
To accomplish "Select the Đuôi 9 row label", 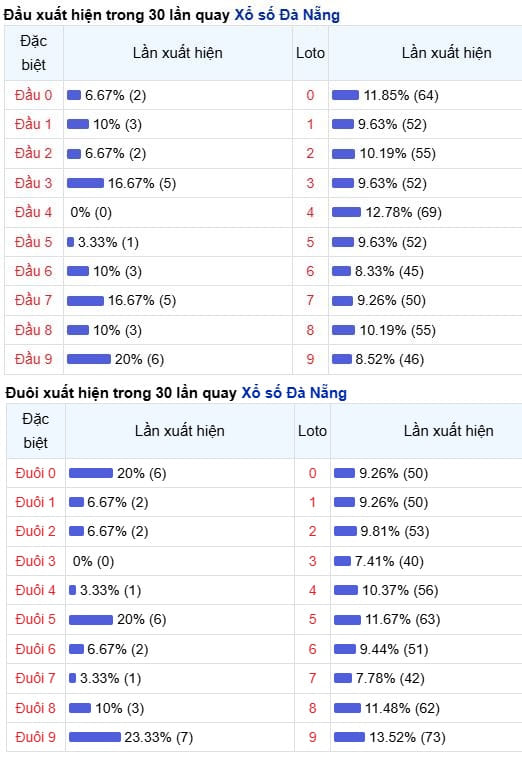I will (x=35, y=737).
